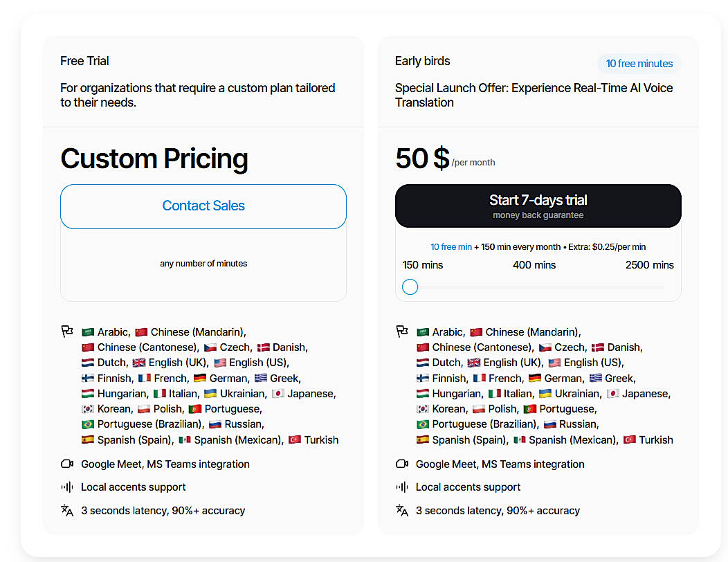728x562 pixels.
Task: Click the Brazilian flag beside Portuguese (Brazilian)
Action: point(89,424)
